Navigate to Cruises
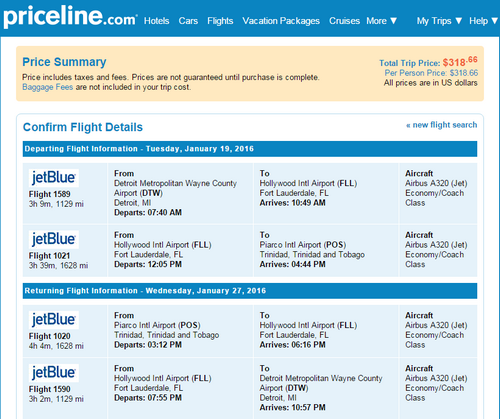 coord(344,21)
